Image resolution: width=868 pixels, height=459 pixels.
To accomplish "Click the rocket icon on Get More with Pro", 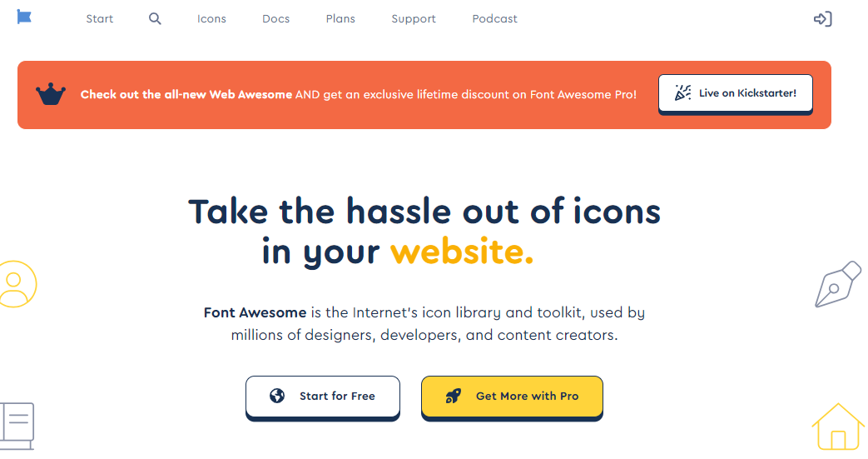I will (x=454, y=396).
